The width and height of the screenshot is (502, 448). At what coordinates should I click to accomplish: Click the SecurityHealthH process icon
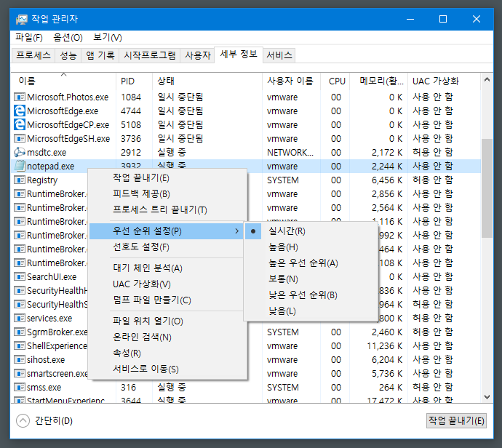point(20,290)
